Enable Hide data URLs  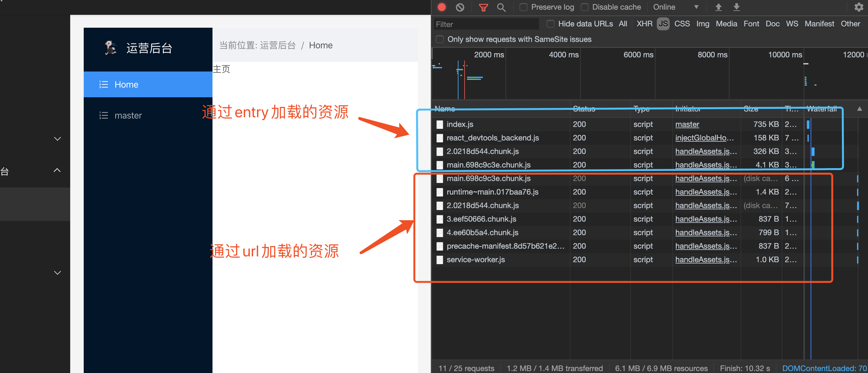coord(551,24)
